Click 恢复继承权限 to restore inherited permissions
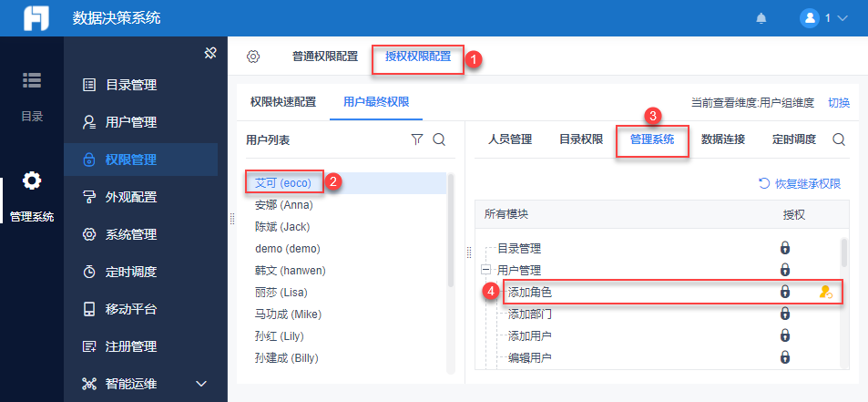 coord(799,183)
